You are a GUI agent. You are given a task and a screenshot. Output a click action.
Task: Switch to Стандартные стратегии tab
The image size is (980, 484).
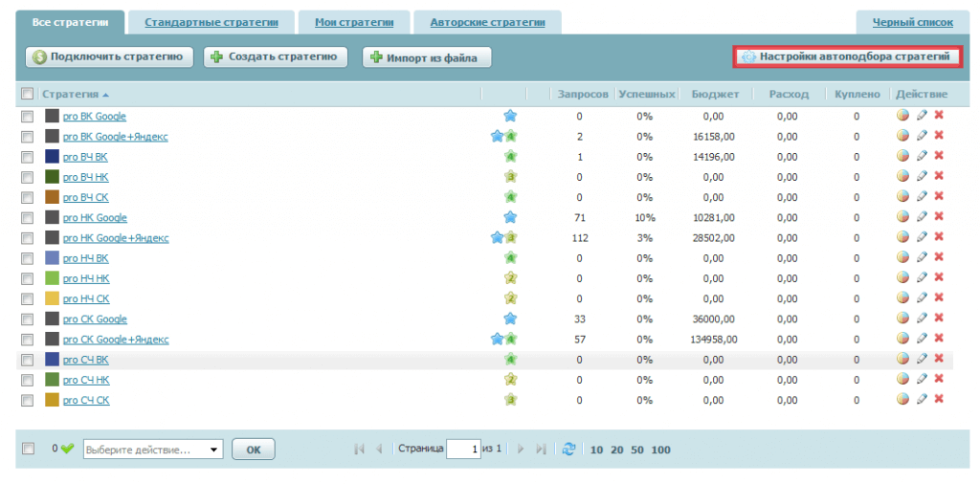tap(212, 23)
